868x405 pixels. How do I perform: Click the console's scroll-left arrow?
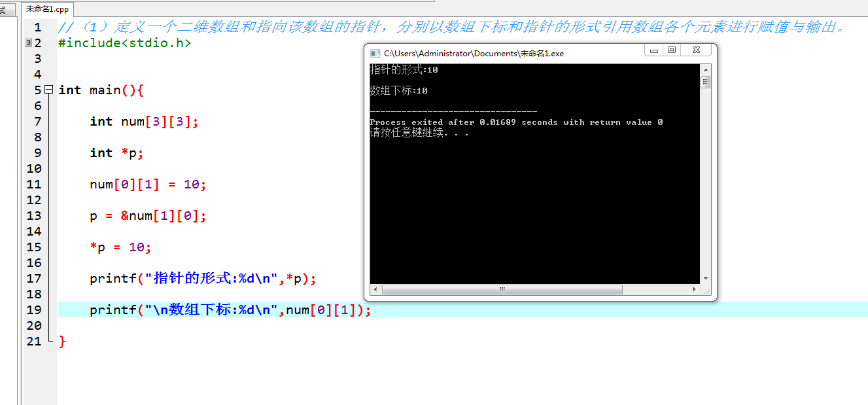point(375,289)
